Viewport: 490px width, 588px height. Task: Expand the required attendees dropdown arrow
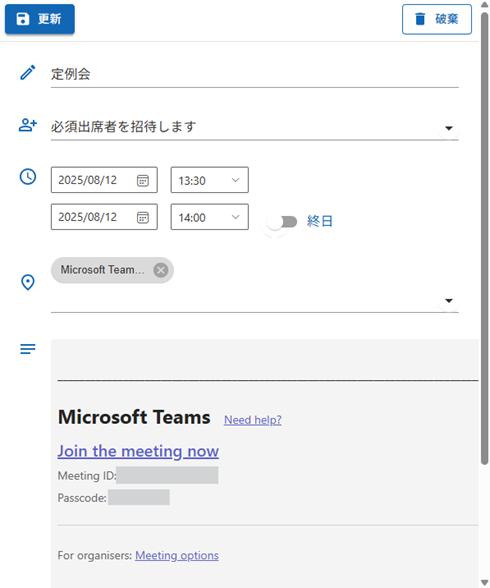pyautogui.click(x=449, y=128)
